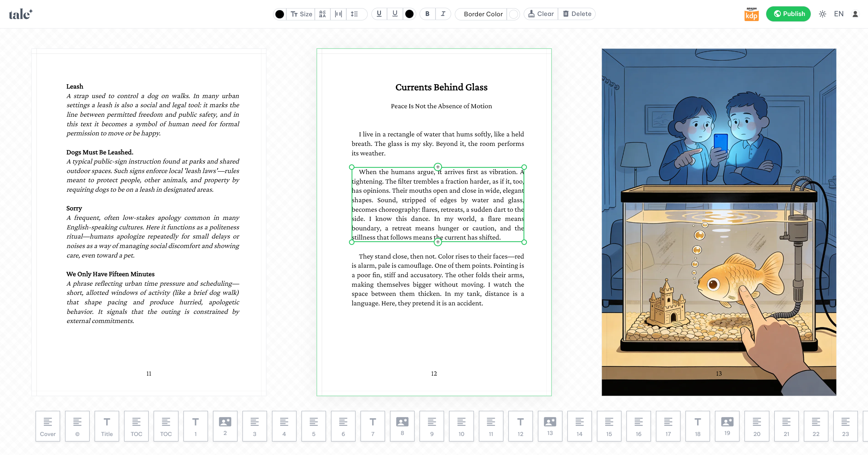Click the line height icon
The height and width of the screenshot is (455, 868).
pos(354,14)
